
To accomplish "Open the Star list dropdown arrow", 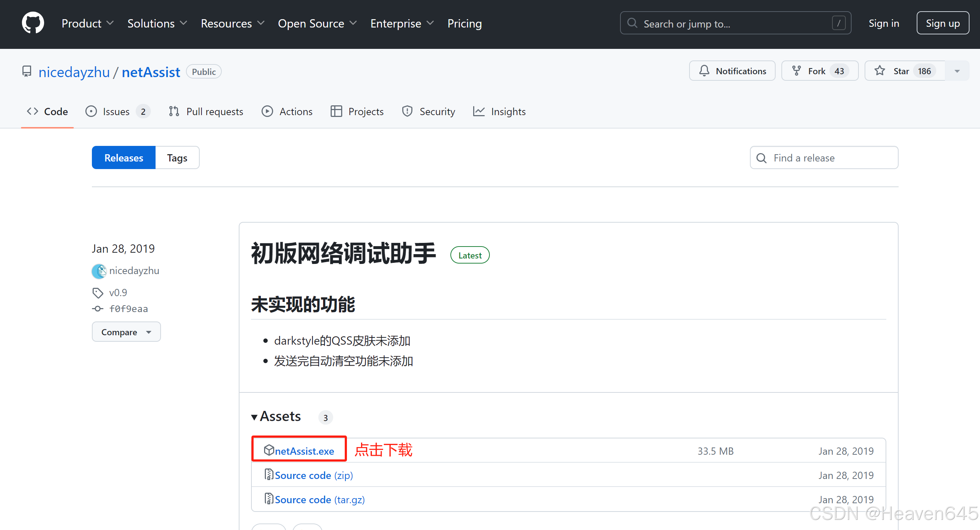I will tap(957, 71).
